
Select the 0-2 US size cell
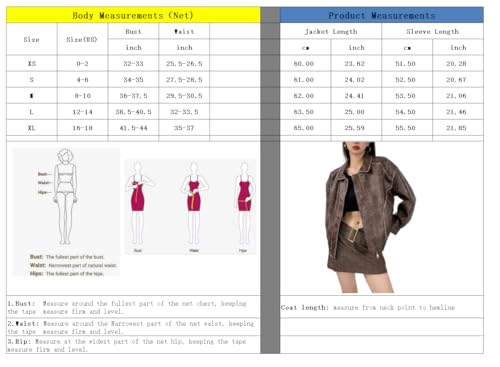coord(82,63)
